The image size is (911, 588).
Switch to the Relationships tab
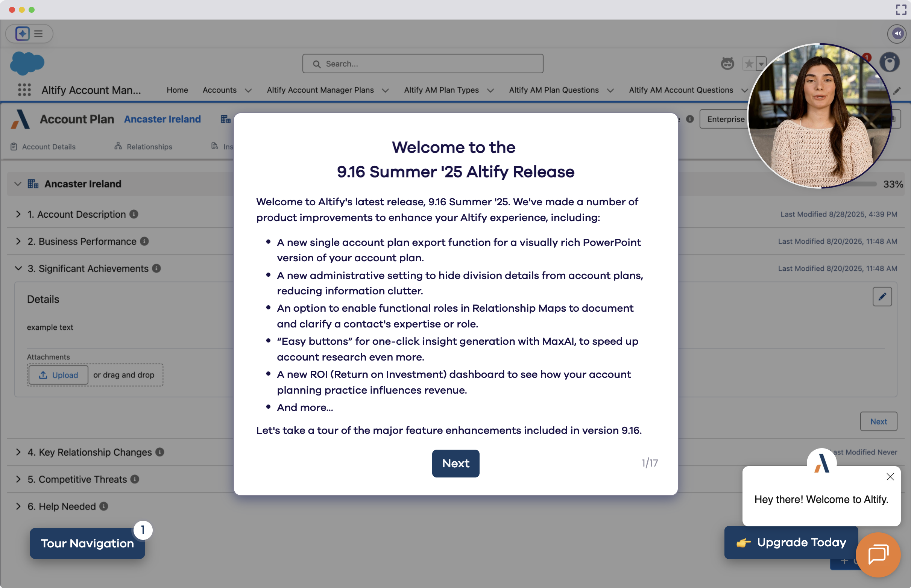(x=143, y=147)
